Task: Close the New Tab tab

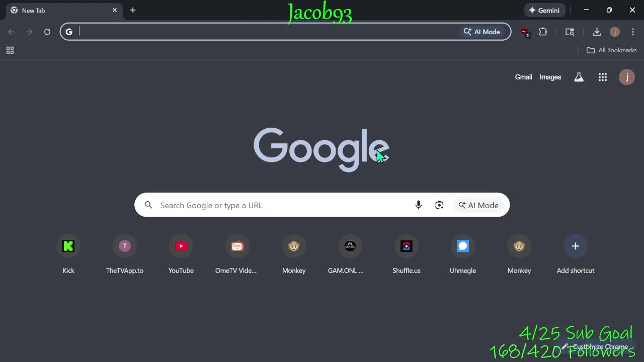Action: point(115,10)
